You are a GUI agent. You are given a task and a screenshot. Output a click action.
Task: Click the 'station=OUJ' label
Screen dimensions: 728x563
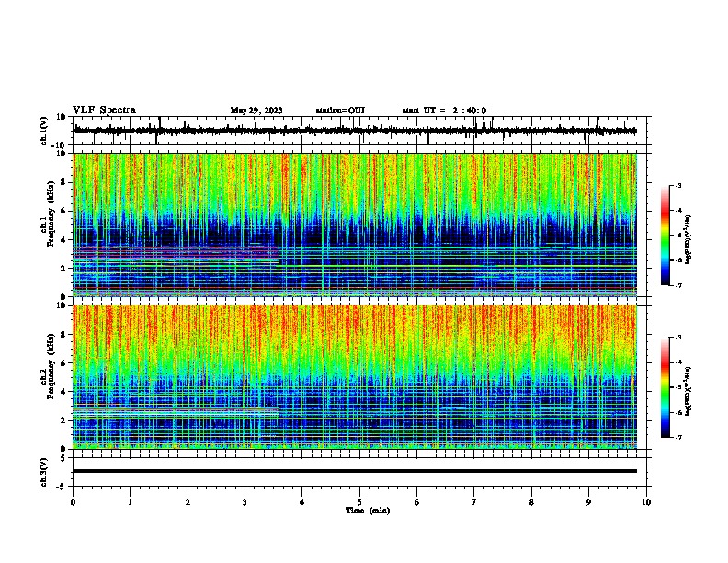click(x=340, y=110)
